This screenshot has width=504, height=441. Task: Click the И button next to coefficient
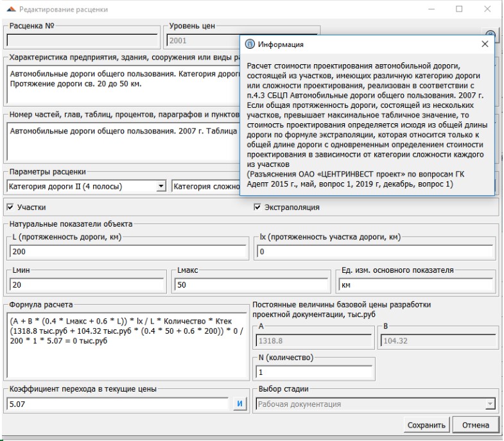[239, 404]
